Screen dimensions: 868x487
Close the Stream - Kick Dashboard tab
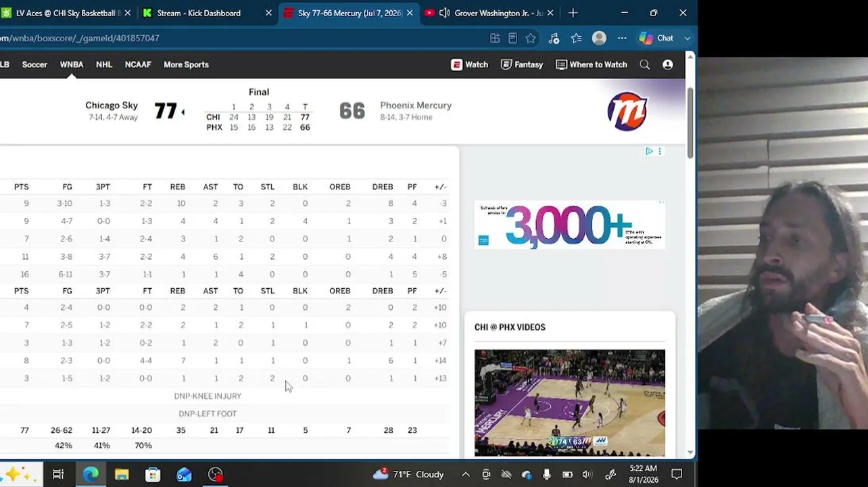click(x=268, y=13)
